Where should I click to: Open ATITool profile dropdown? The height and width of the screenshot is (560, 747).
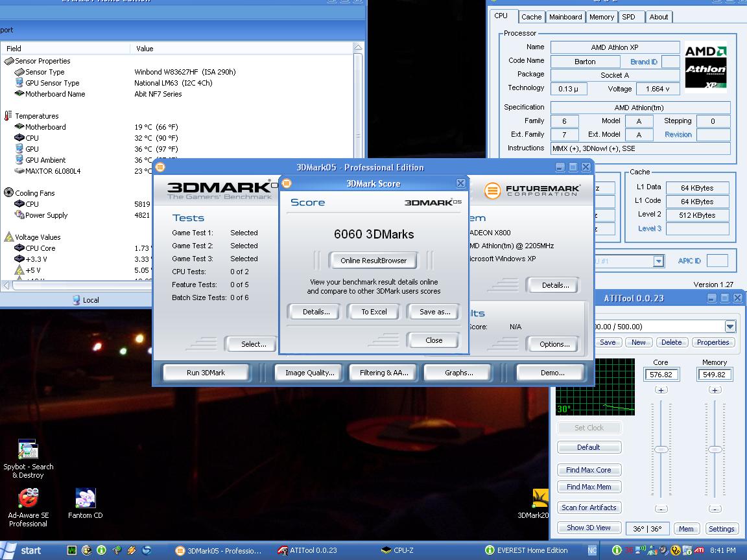730,327
